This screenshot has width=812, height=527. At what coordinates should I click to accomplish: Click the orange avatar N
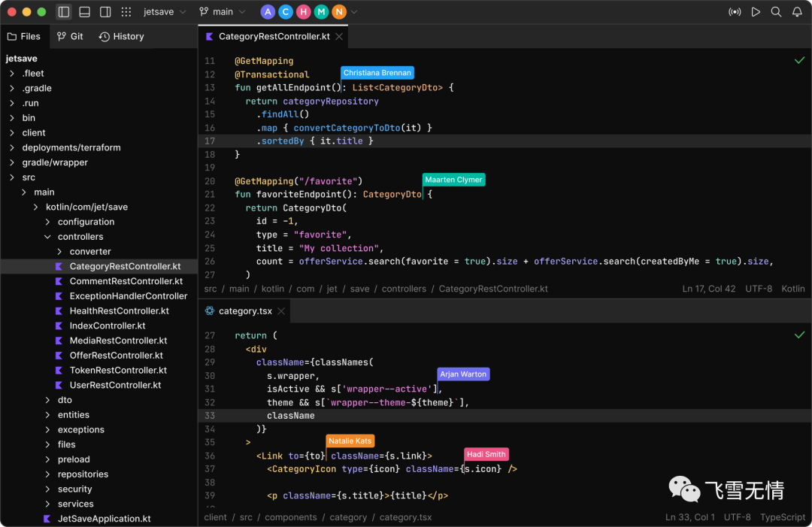pyautogui.click(x=339, y=12)
